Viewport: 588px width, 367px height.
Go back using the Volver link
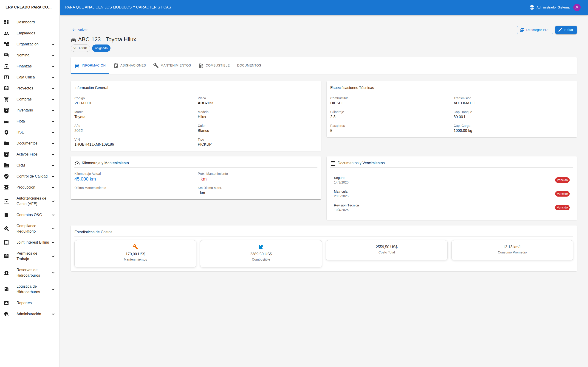pyautogui.click(x=80, y=30)
